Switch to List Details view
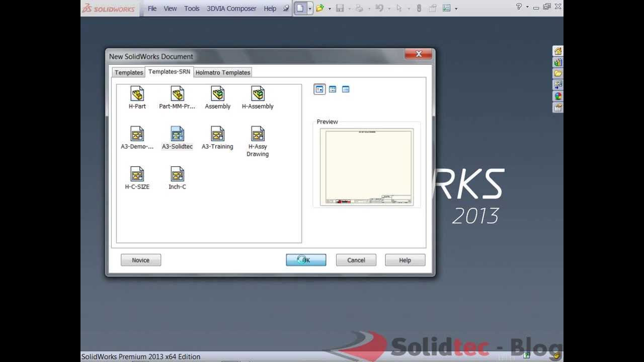 point(346,89)
